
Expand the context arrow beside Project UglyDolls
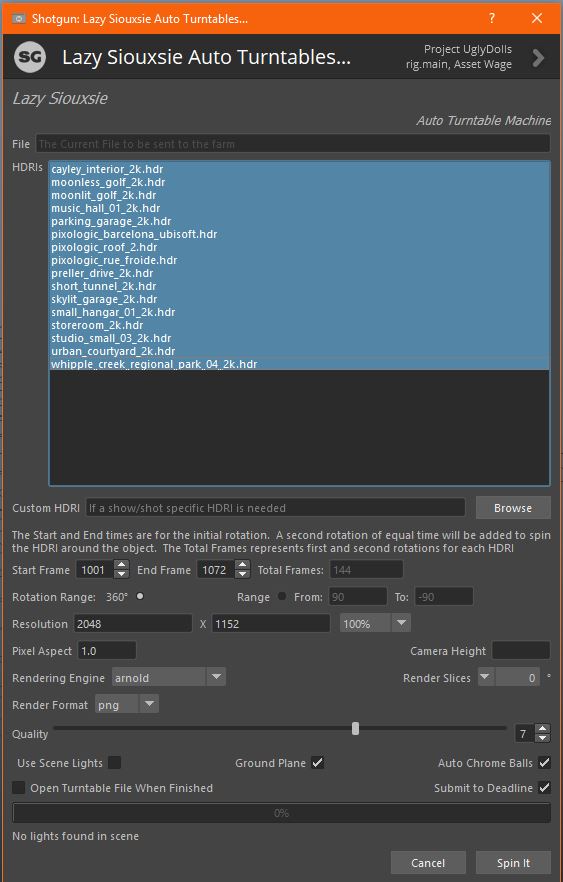click(x=538, y=57)
